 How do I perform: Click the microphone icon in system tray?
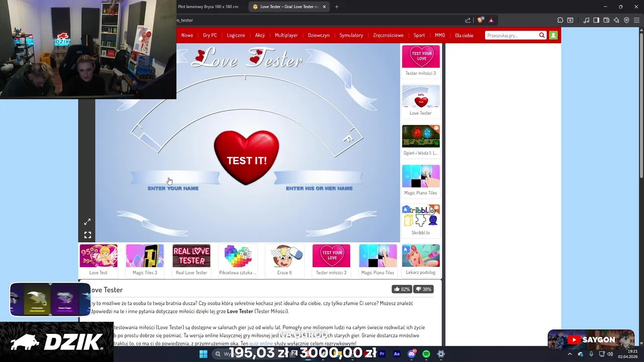tap(591, 354)
